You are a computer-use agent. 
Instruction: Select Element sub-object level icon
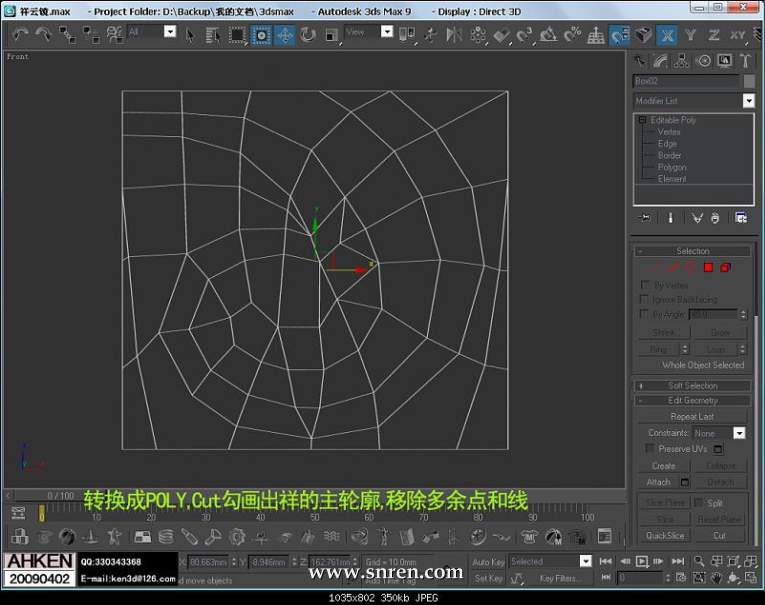click(725, 267)
